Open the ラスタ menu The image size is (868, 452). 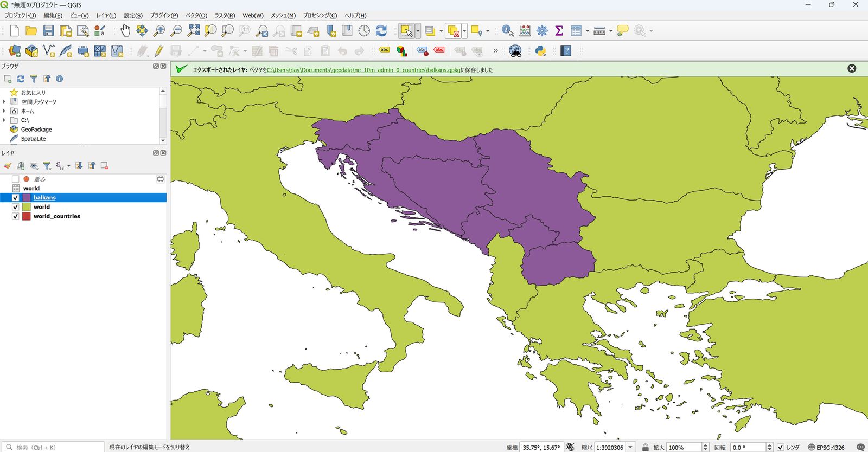225,15
